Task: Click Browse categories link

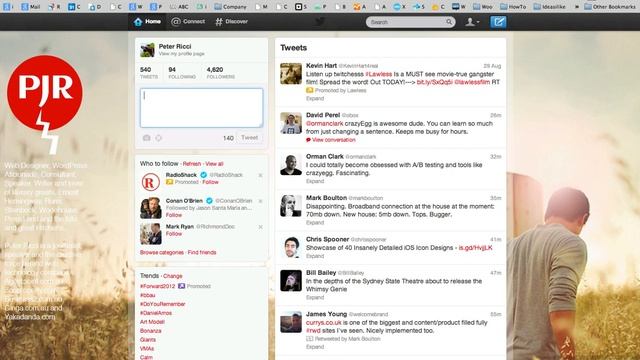Action: (x=162, y=253)
